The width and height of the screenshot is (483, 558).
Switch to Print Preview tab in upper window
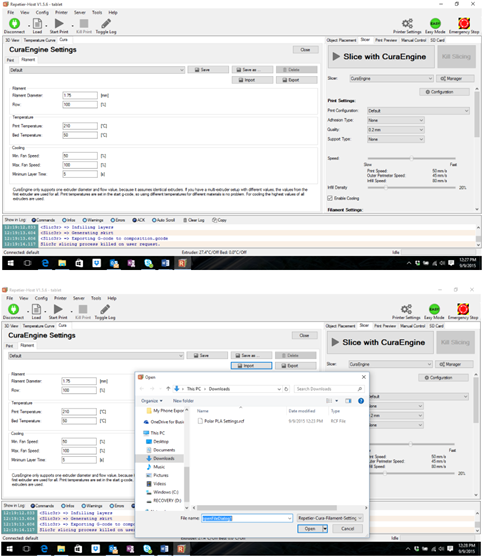click(x=386, y=40)
